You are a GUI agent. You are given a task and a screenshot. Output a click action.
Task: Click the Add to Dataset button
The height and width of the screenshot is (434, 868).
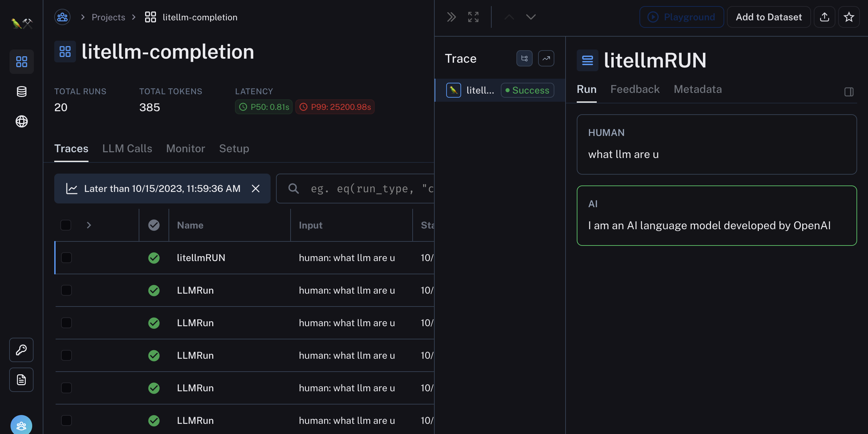pyautogui.click(x=768, y=17)
